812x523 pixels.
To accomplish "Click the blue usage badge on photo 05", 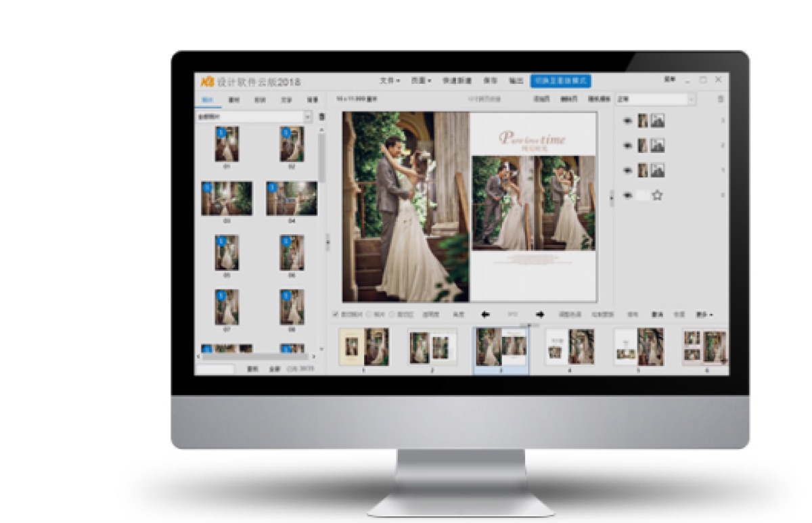I will pos(220,241).
